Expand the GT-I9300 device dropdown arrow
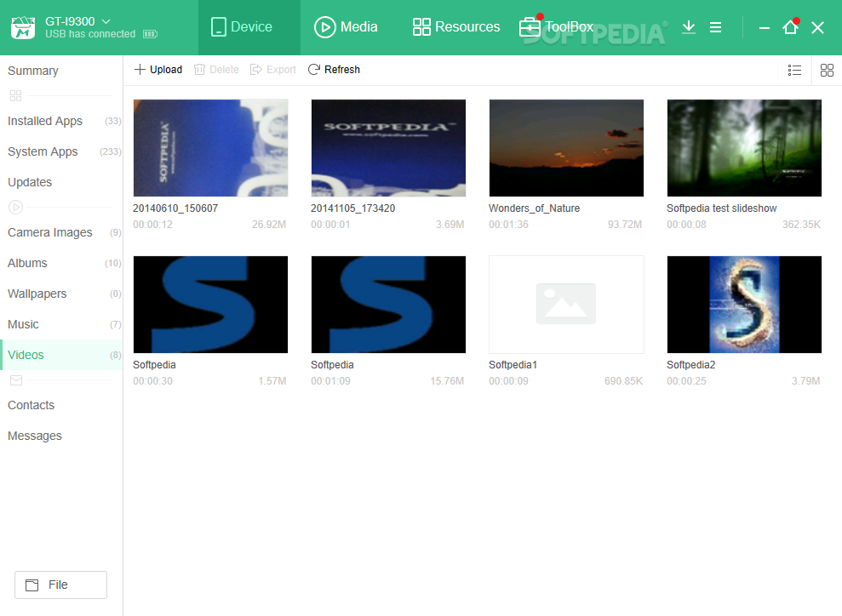This screenshot has width=842, height=616. point(106,21)
